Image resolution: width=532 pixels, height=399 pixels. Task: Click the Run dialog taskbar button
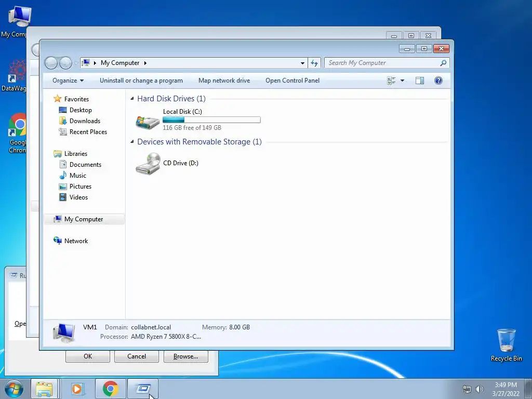click(143, 389)
